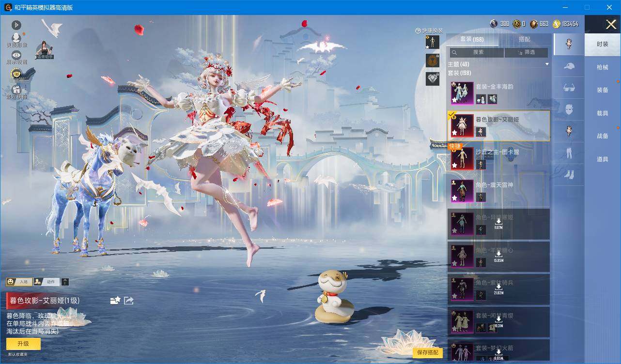621x364 pixels.
Task: Open the 装备 menu
Action: coord(603,90)
